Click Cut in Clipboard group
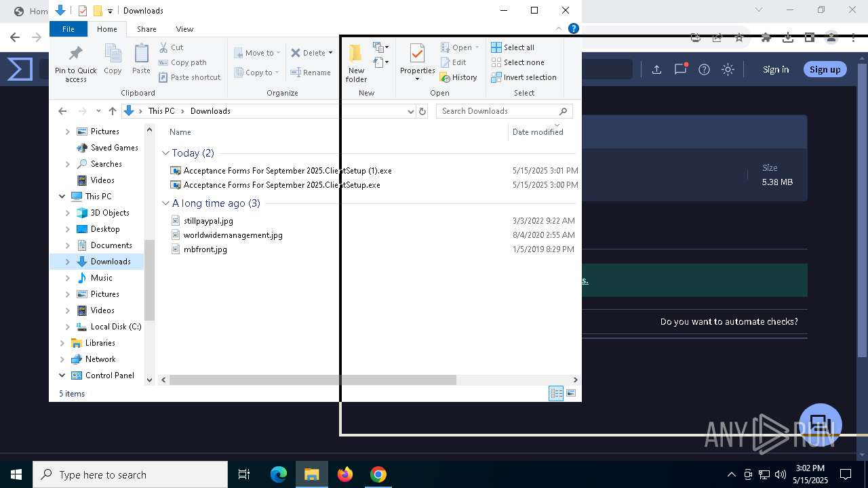 pyautogui.click(x=171, y=47)
